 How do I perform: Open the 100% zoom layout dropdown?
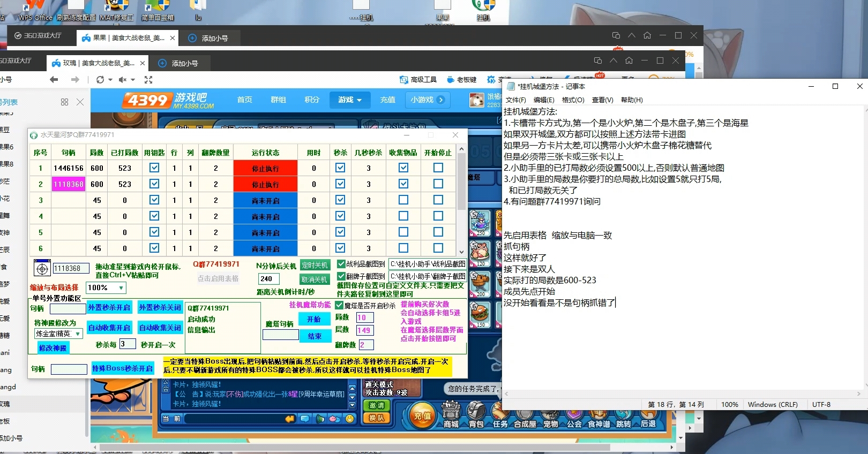[106, 288]
